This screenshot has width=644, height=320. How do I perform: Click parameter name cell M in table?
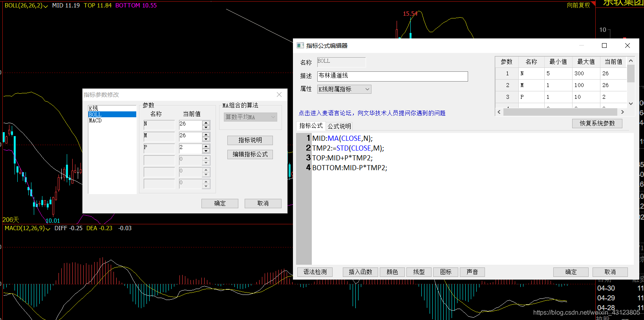531,85
